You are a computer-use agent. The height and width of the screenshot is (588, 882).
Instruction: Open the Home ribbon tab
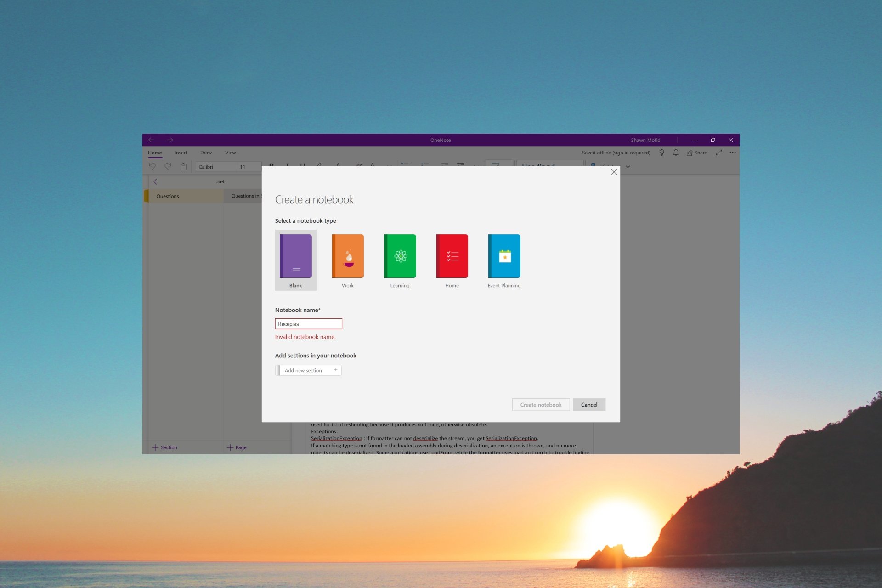tap(155, 153)
